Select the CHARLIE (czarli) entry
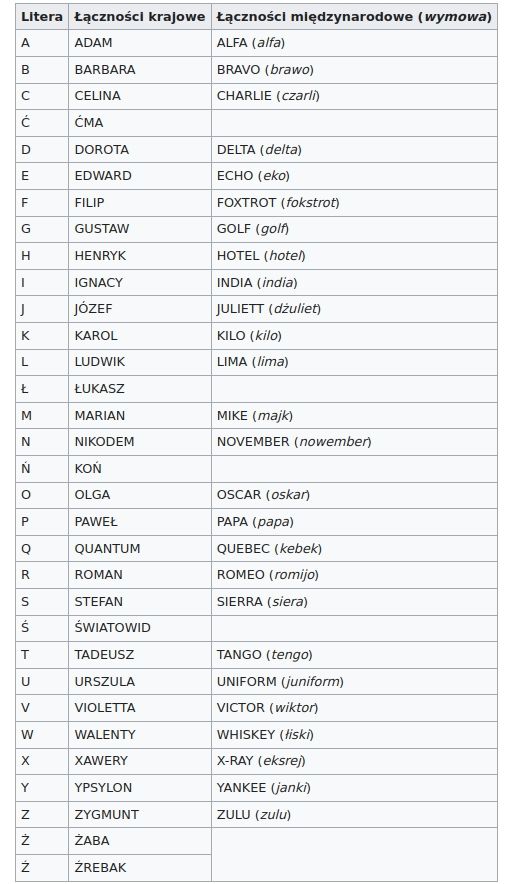532x884 pixels. [354, 96]
